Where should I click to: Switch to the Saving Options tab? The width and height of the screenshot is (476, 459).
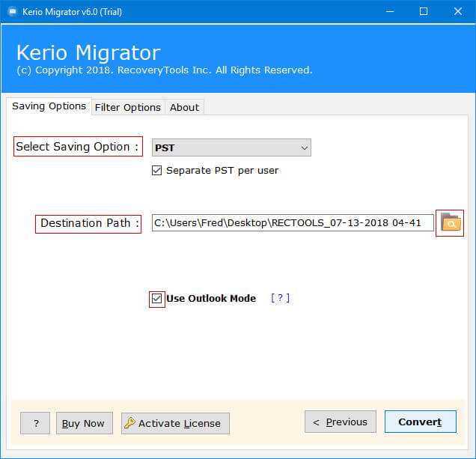(x=49, y=106)
